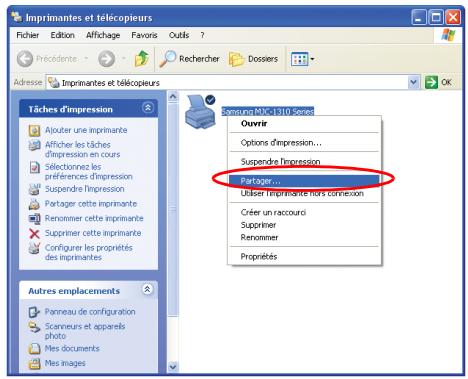Open the Outils menu

[x=179, y=35]
